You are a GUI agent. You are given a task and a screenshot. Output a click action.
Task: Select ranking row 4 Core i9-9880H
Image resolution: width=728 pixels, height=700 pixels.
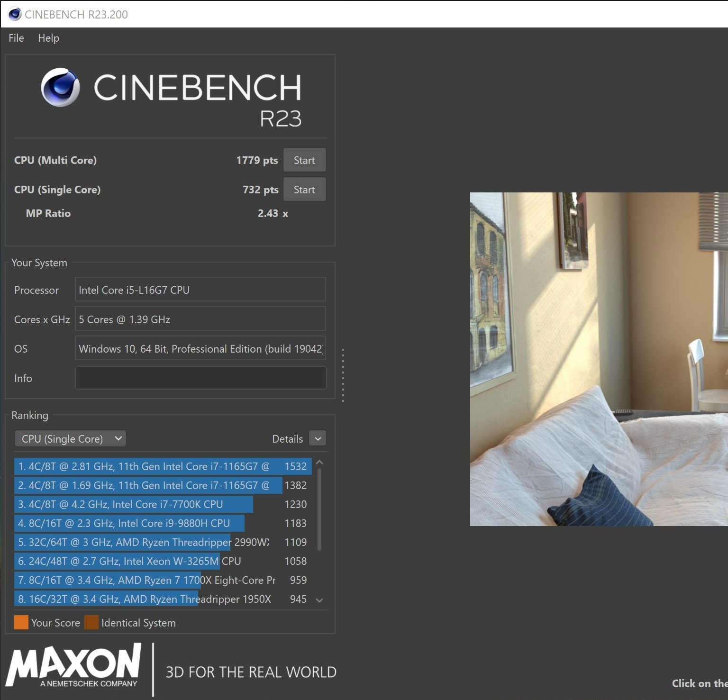(x=163, y=523)
